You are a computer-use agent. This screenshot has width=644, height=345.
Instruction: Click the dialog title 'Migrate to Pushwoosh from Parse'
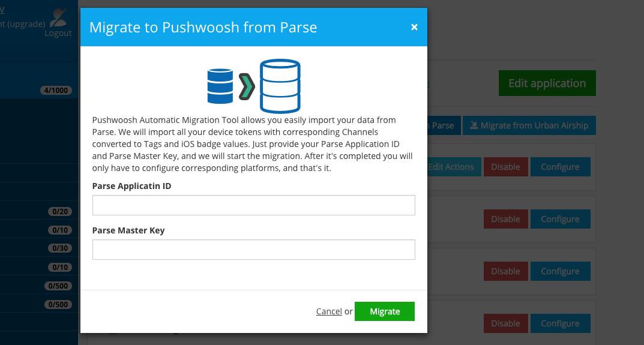coord(203,27)
